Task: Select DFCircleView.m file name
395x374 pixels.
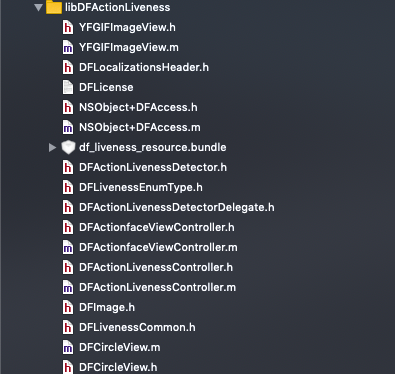Action: click(x=119, y=347)
